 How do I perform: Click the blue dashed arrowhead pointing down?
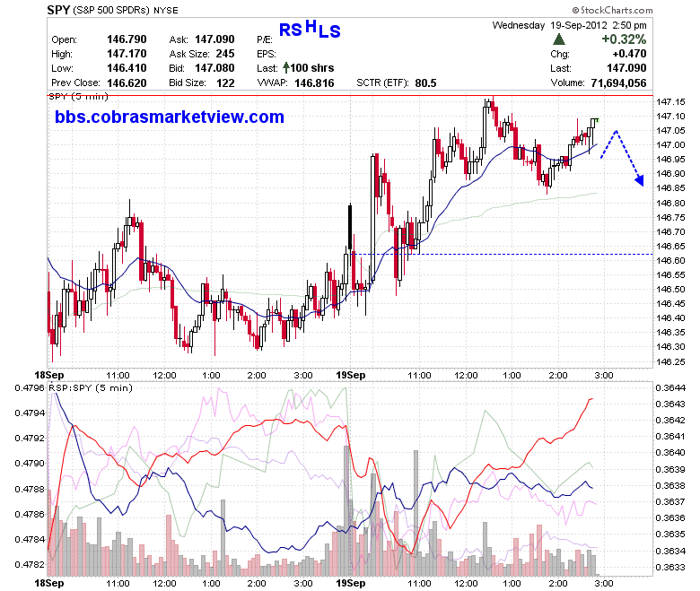[640, 180]
